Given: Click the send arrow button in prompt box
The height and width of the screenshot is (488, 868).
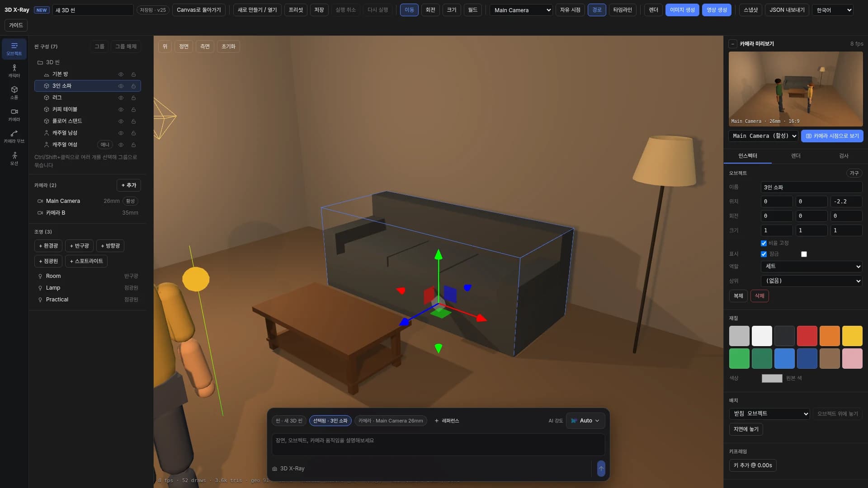Looking at the screenshot, I should point(601,469).
